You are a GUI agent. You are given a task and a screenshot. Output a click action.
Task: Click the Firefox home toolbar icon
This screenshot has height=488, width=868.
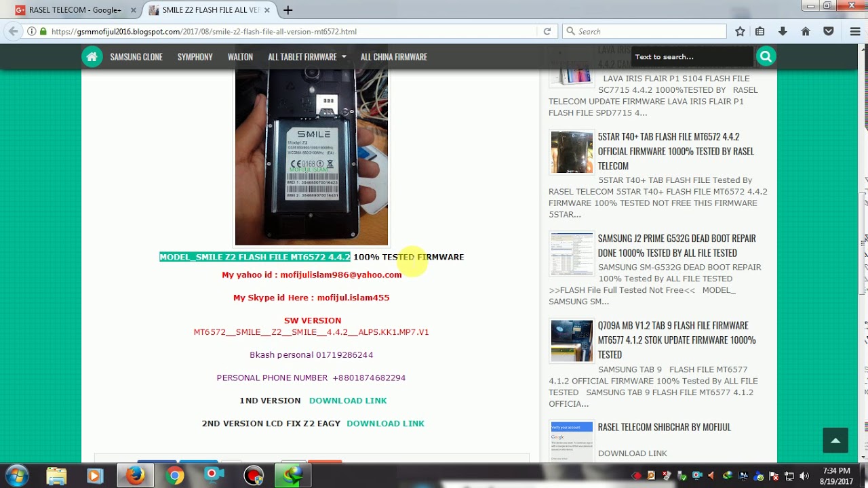pos(806,31)
